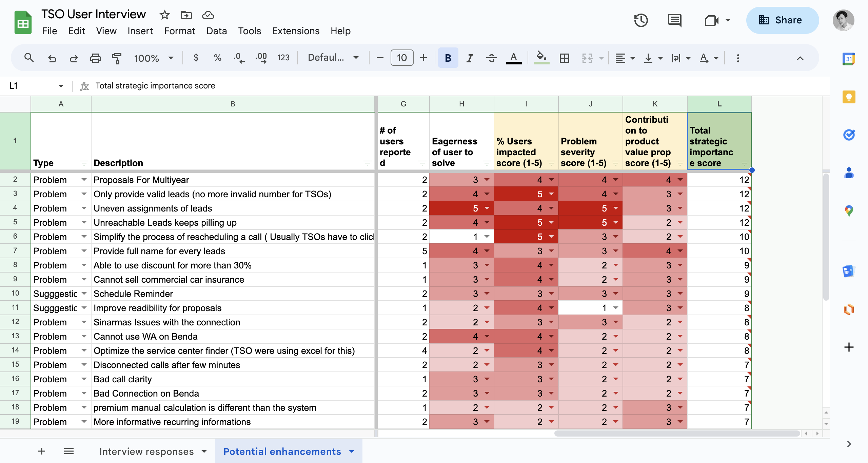868x463 pixels.
Task: Format as percent
Action: point(217,58)
